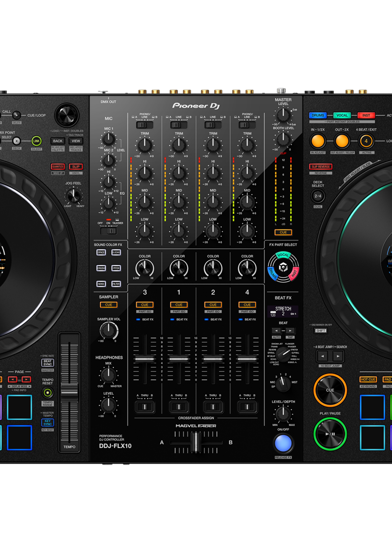Select INST segment in FX PART SELECT
The width and height of the screenshot is (392, 549).
[x=294, y=273]
